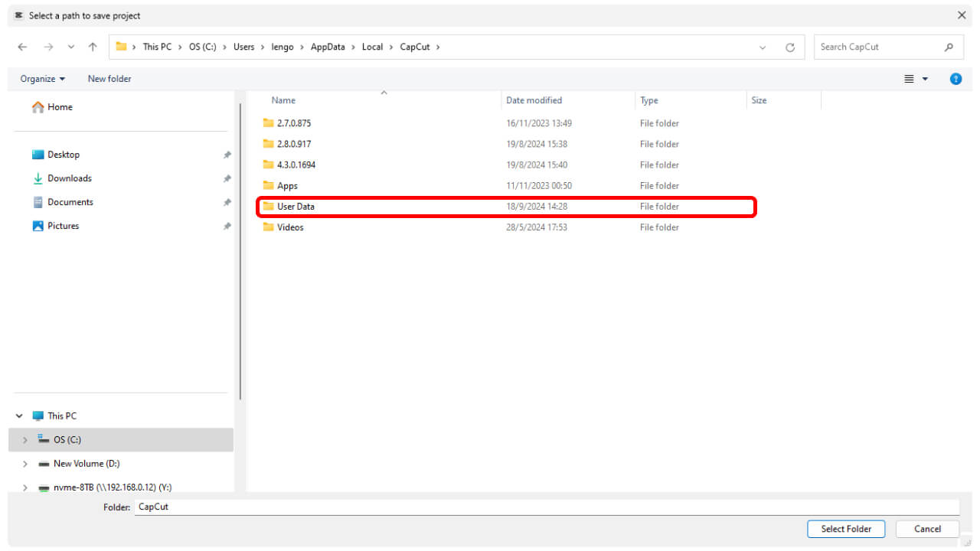This screenshot has height=551, width=980.
Task: Click the pin icon beside Downloads
Action: tap(227, 178)
